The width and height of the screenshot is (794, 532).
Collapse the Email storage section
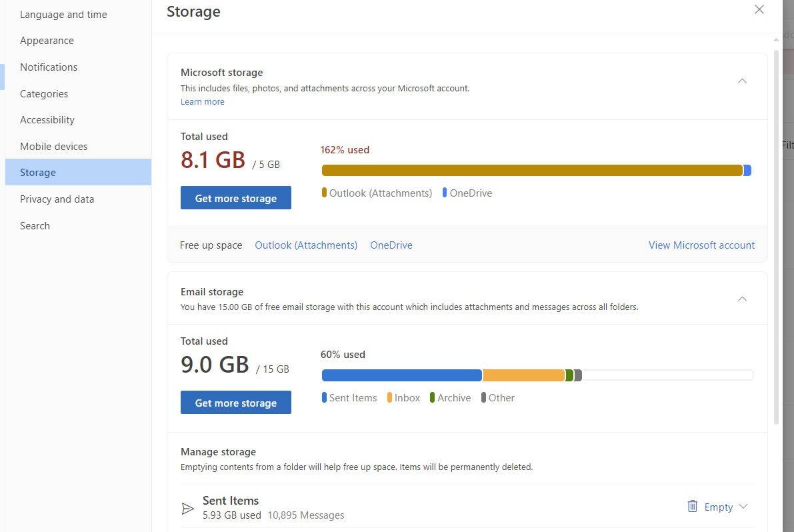(x=742, y=299)
